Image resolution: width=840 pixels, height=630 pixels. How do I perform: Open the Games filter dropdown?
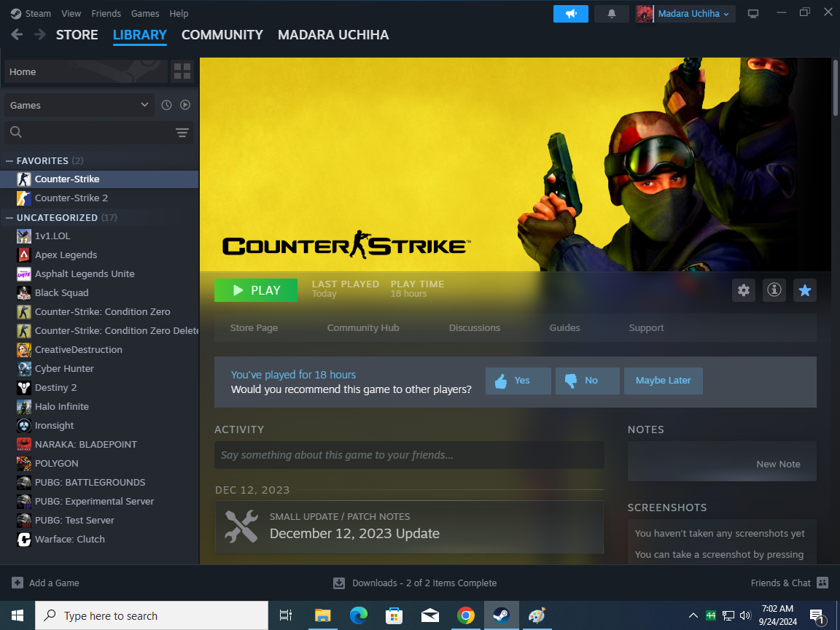click(79, 105)
